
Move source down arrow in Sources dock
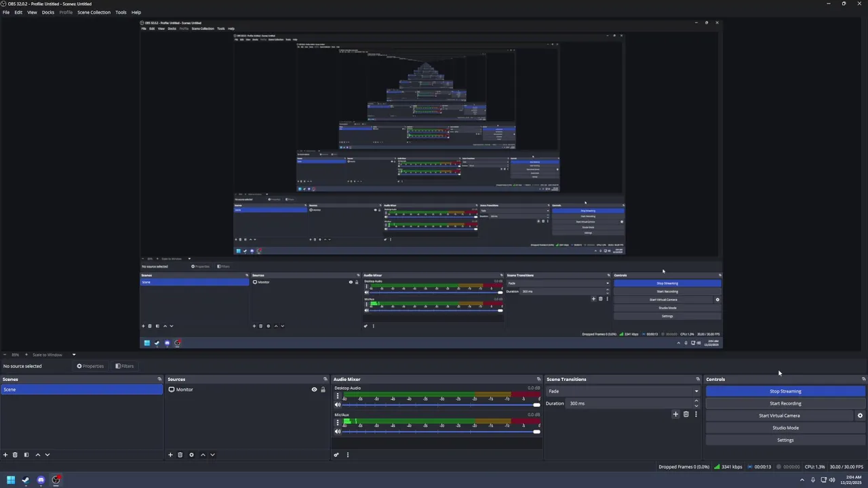click(x=212, y=455)
